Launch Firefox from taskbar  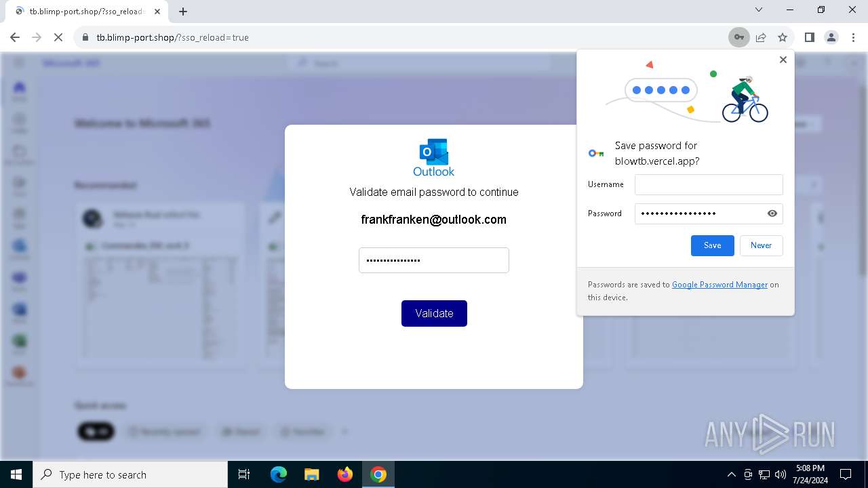(x=345, y=474)
